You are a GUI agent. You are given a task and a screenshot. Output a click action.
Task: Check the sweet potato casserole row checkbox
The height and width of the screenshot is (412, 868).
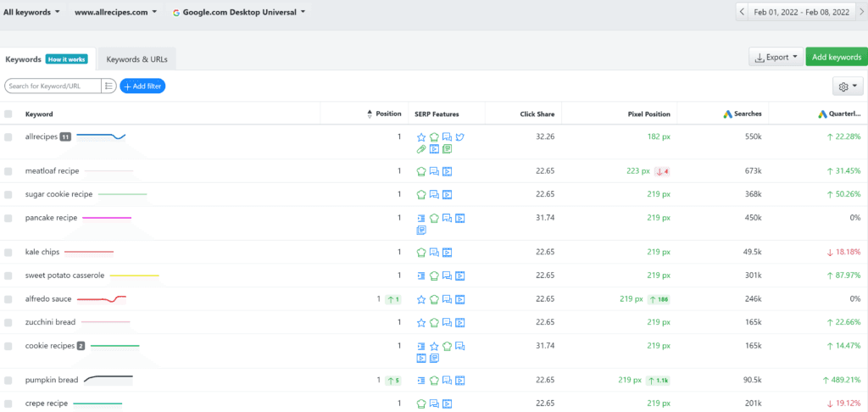(x=8, y=276)
